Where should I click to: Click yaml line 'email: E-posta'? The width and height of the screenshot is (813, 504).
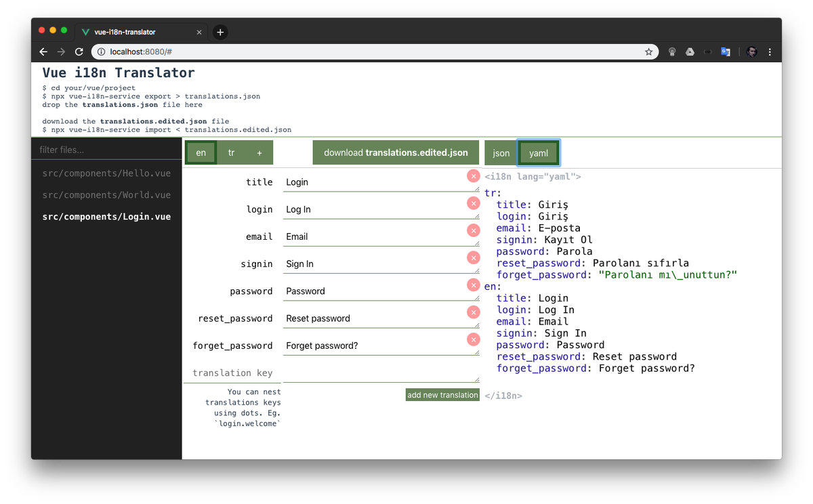point(539,228)
